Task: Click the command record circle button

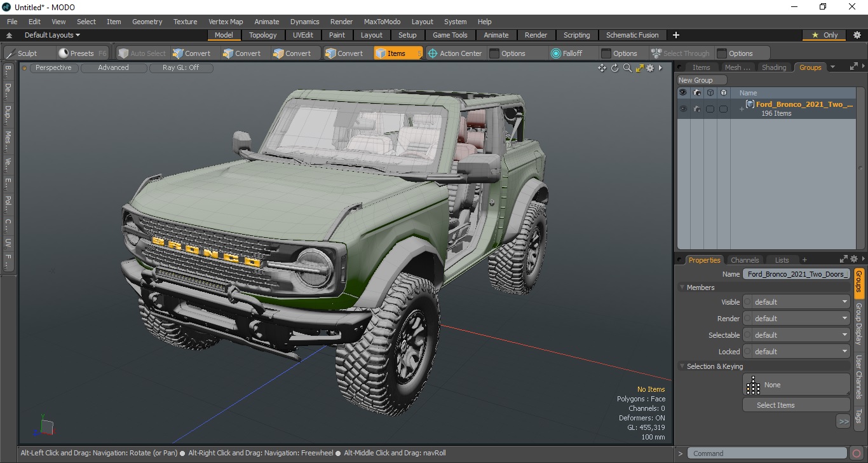Action: [857, 453]
